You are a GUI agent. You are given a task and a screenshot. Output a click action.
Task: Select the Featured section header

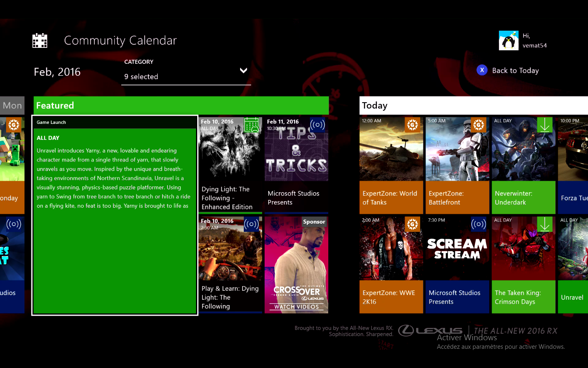(181, 105)
